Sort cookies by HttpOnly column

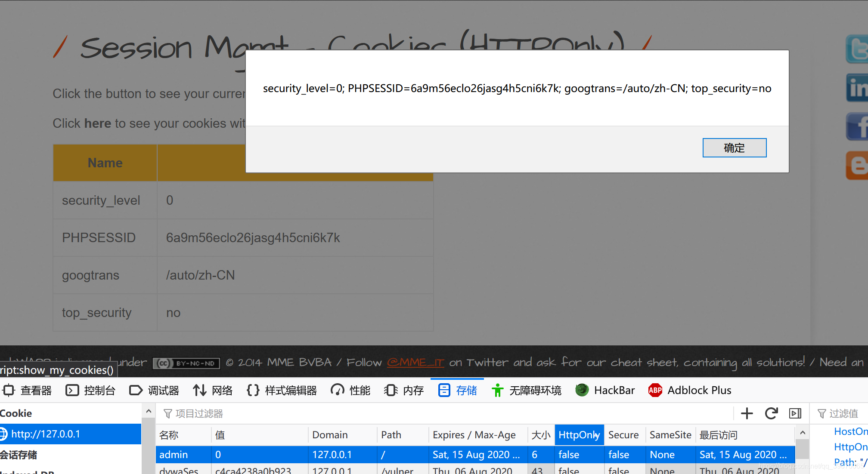point(580,435)
